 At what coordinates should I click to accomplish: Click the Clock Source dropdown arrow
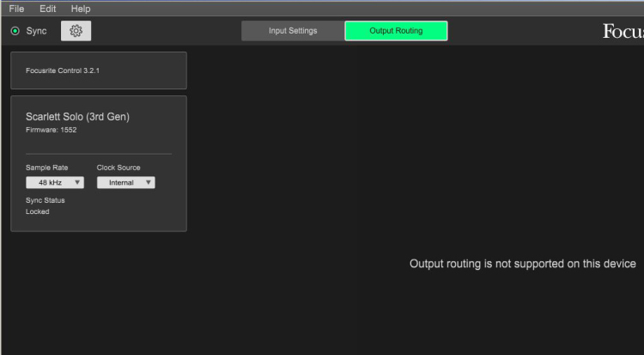(149, 182)
